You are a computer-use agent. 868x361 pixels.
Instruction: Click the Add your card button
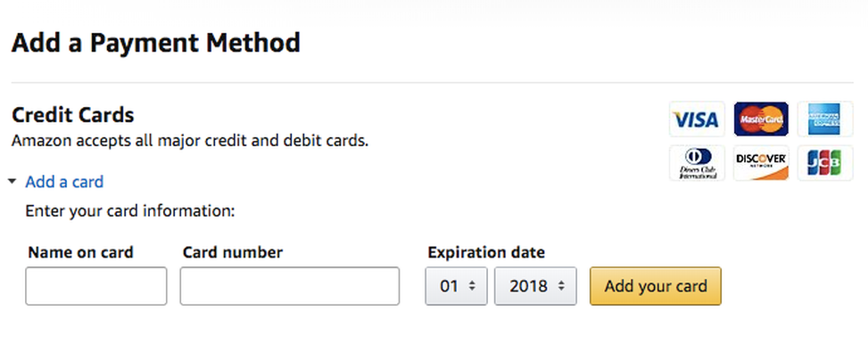tap(656, 286)
